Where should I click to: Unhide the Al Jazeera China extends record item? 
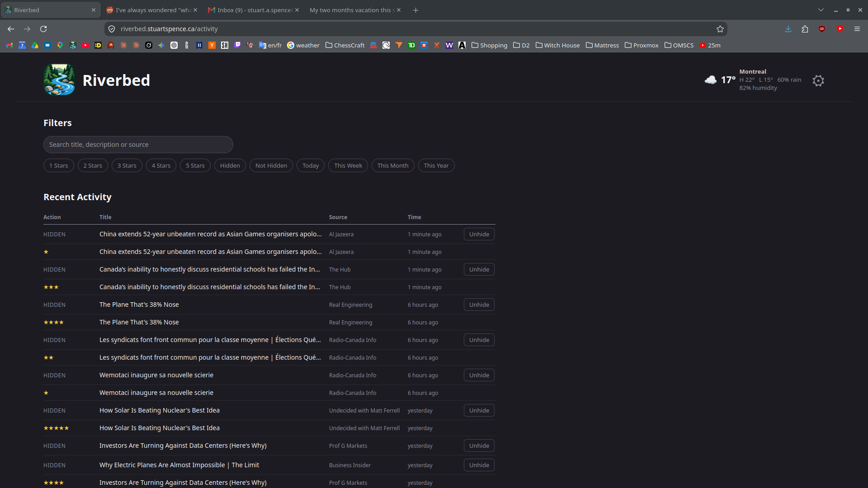pos(479,234)
